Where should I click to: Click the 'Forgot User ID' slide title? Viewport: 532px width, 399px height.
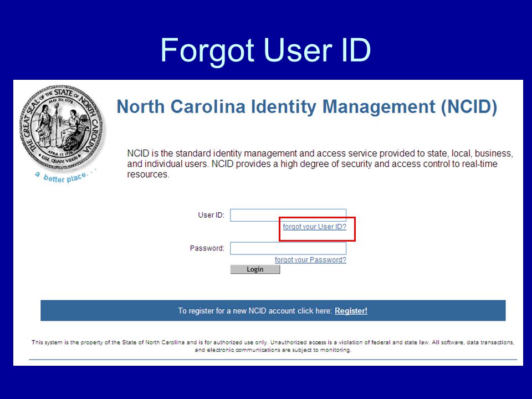click(x=265, y=50)
